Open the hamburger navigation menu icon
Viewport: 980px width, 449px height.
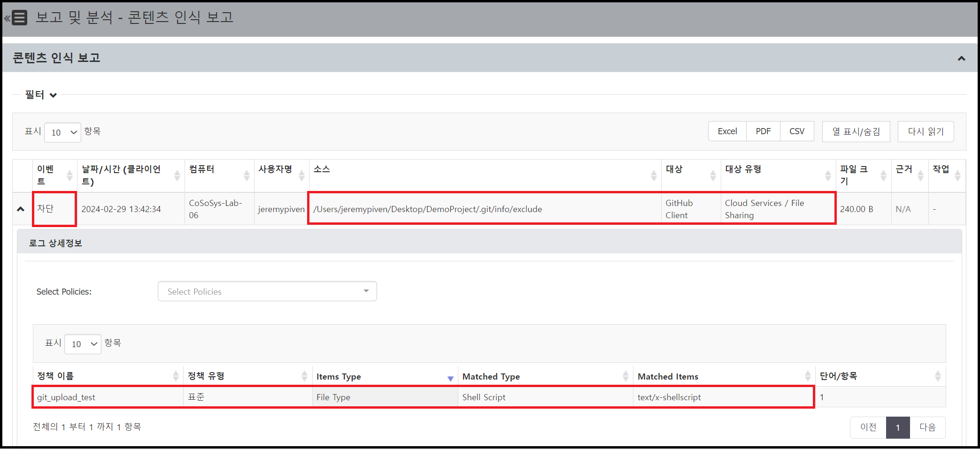(x=19, y=18)
